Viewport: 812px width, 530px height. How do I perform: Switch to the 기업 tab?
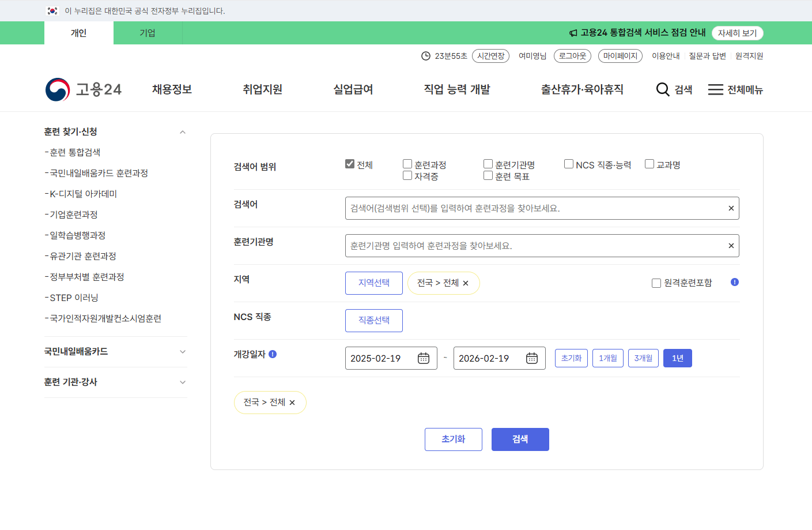[148, 33]
